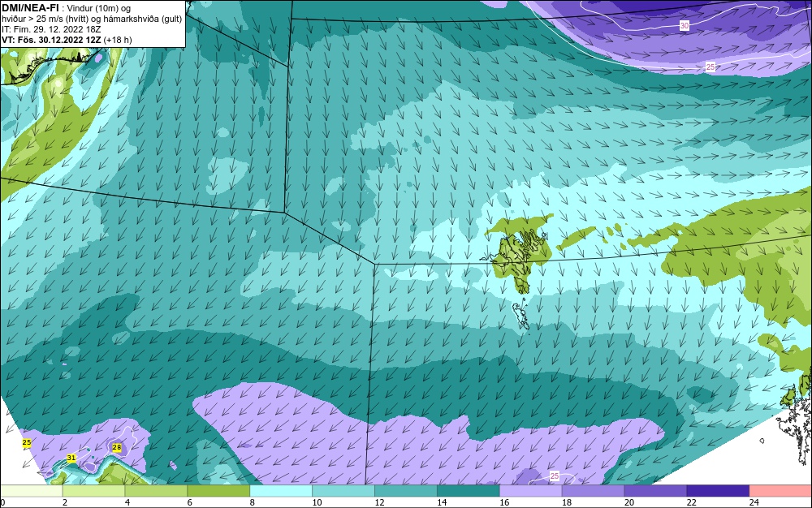Click the legend scale value 8

coord(253,502)
